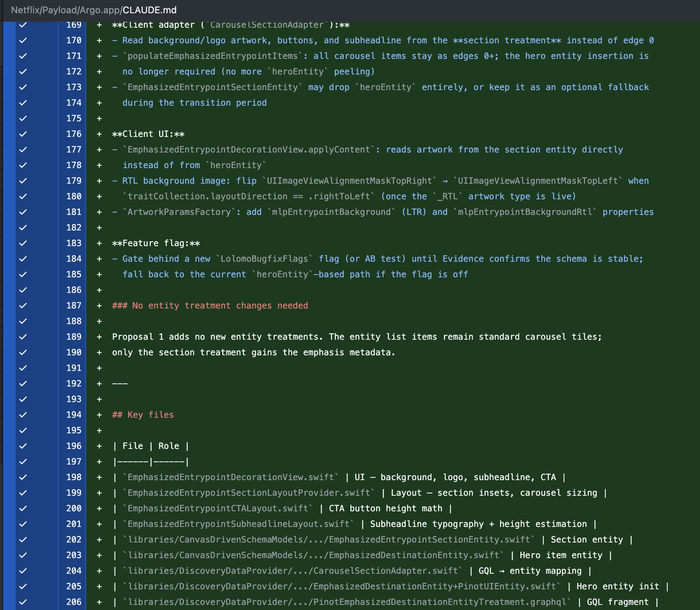700x610 pixels.
Task: Toggle the checkmark beside line 194
Action: [x=23, y=415]
